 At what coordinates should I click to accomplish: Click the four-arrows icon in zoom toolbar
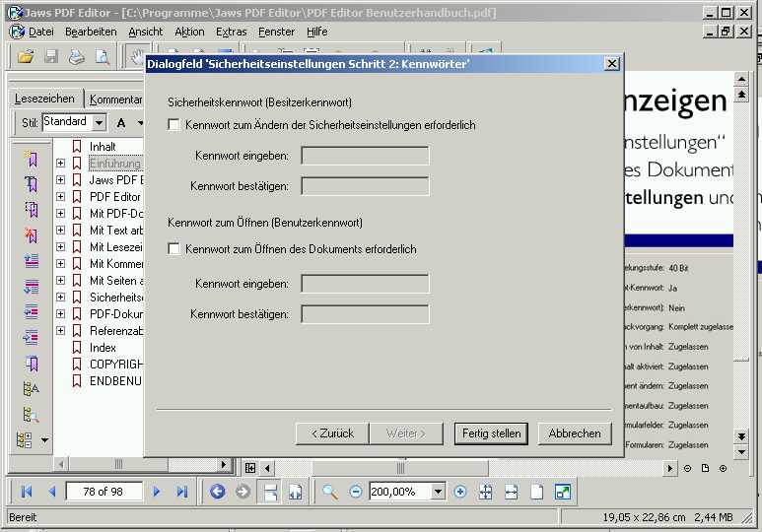click(485, 492)
